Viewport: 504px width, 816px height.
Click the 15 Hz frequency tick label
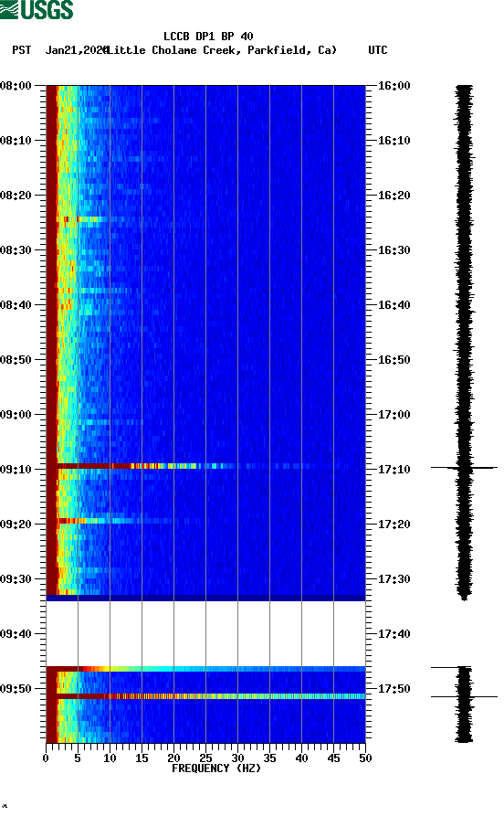click(x=142, y=758)
